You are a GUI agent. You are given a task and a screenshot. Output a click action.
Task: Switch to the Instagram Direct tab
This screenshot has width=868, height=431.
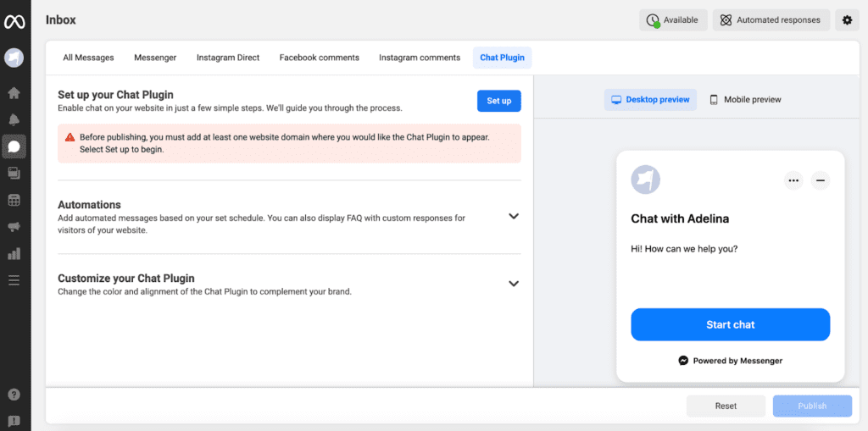tap(228, 58)
